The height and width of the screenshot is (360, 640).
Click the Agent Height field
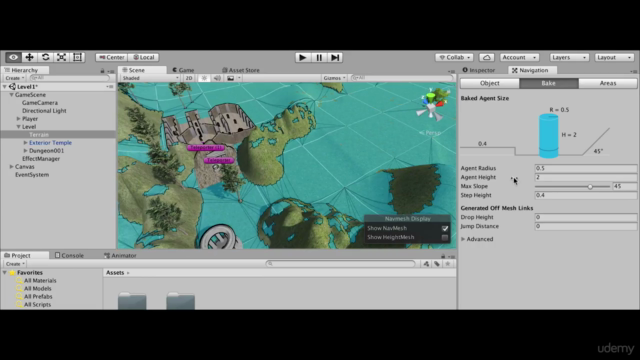click(586, 177)
